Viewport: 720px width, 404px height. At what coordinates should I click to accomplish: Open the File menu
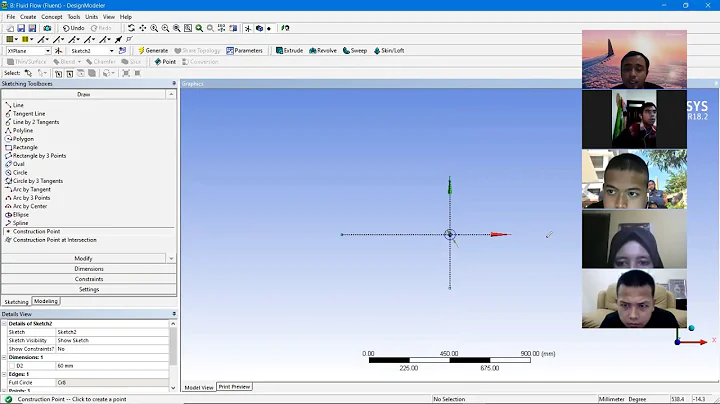click(11, 17)
